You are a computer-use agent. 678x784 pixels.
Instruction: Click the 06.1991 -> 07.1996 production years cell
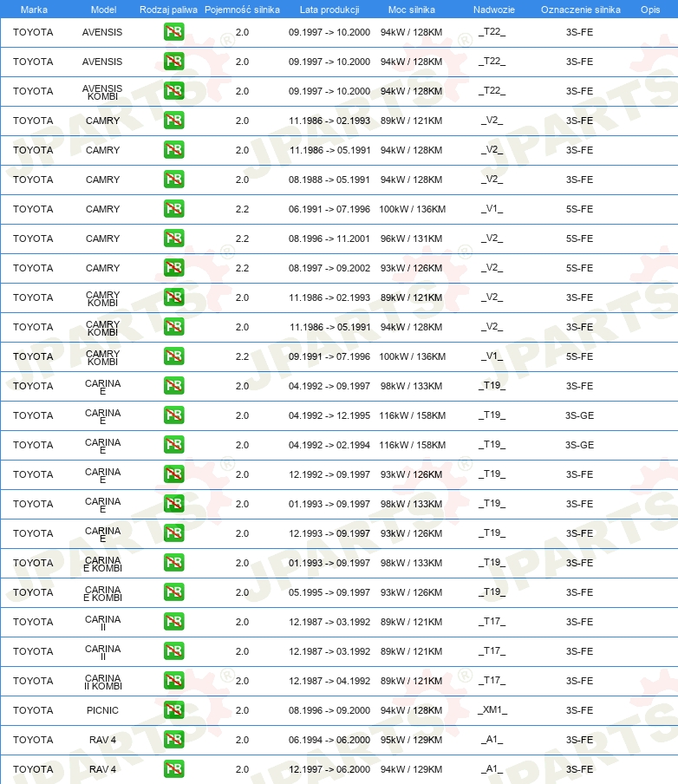329,209
